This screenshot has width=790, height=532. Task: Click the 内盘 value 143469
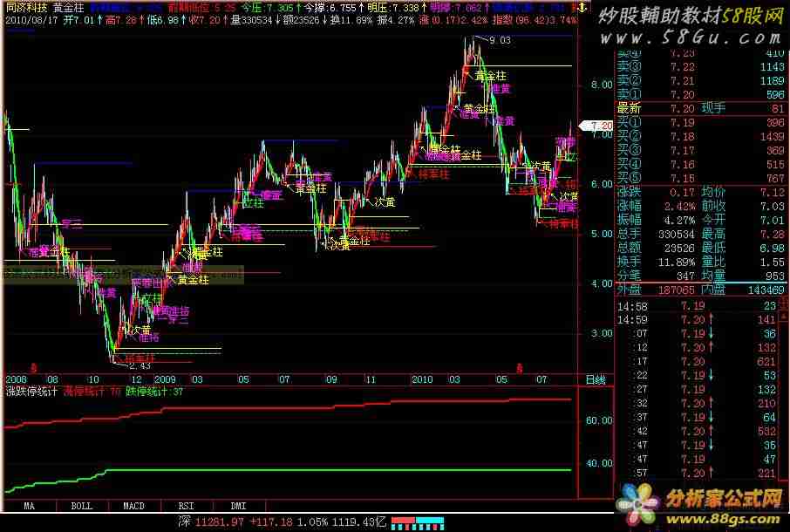(766, 290)
